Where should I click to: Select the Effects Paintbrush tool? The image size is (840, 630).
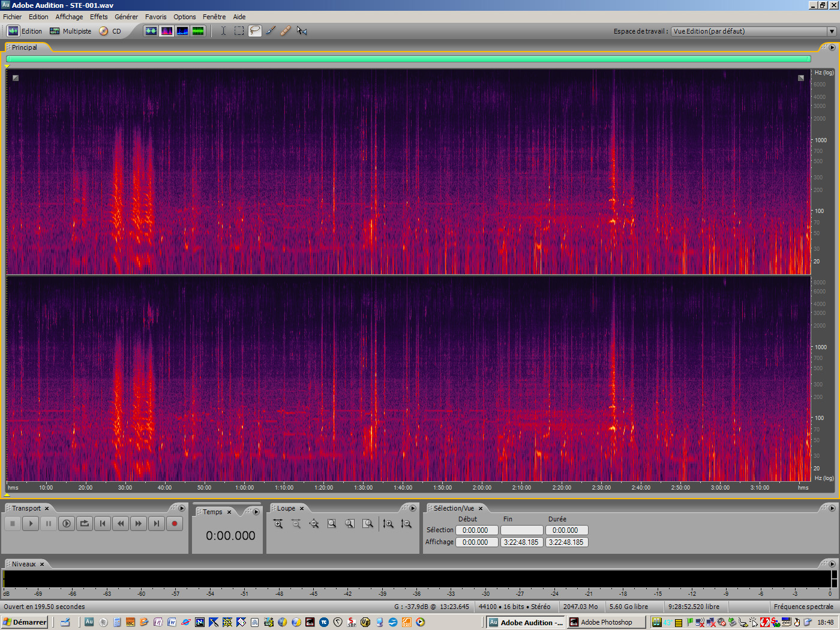[x=271, y=31]
